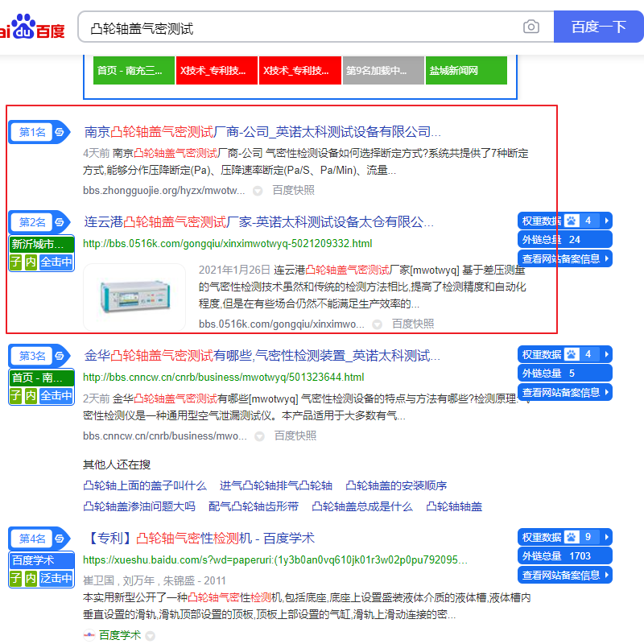Select the green 盐城新闻网 tab
Screen dimensions: 644x644
pos(467,71)
